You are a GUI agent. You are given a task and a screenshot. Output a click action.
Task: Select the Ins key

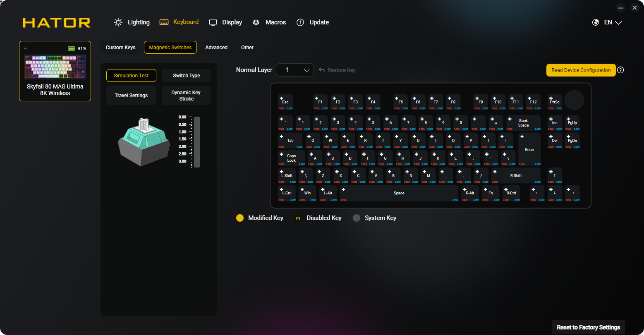[555, 123]
